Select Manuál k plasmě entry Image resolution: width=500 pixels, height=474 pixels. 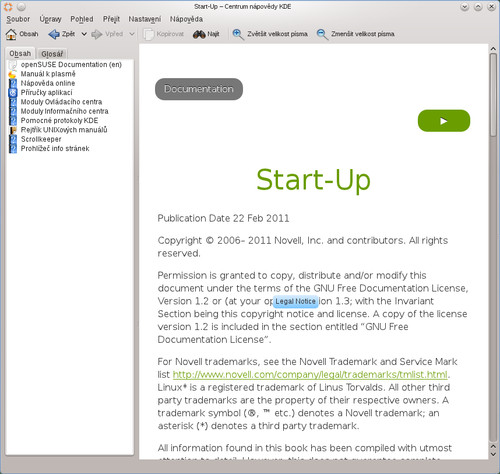point(48,74)
